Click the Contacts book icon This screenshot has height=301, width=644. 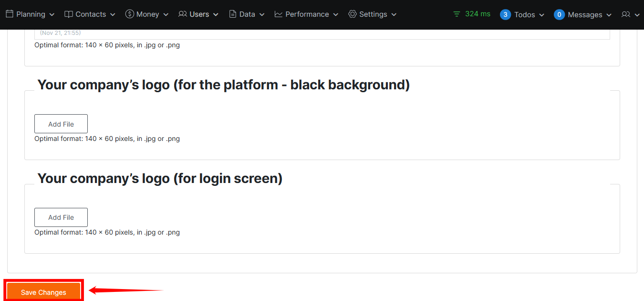click(x=69, y=14)
